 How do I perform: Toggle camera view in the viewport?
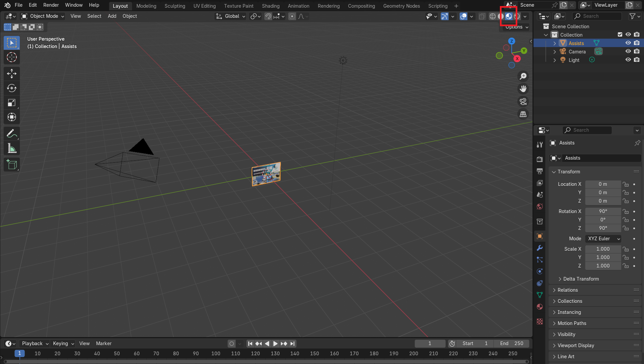point(523,102)
